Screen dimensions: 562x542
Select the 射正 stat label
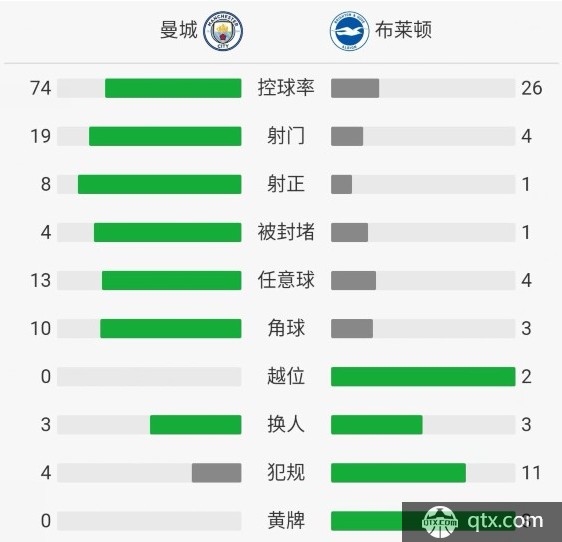tap(286, 184)
